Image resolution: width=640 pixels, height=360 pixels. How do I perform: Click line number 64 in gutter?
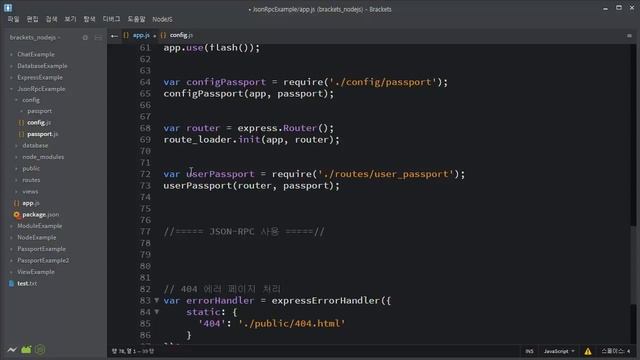(x=145, y=82)
